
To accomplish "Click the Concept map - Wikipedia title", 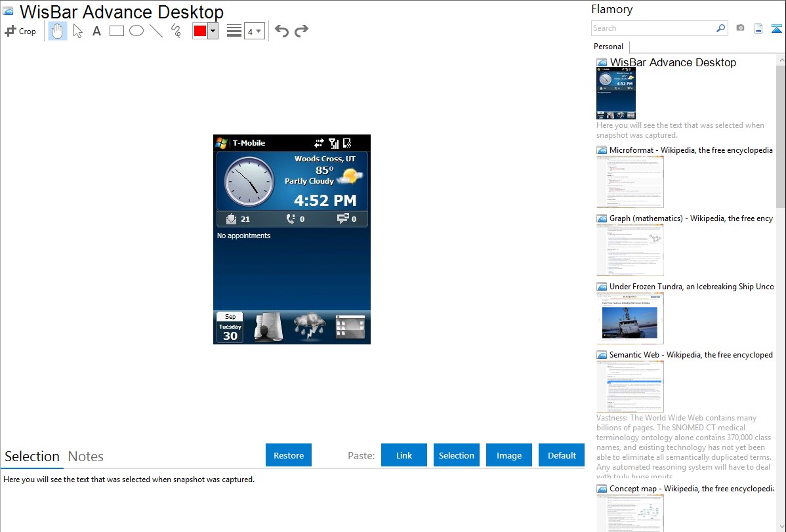I will click(691, 488).
